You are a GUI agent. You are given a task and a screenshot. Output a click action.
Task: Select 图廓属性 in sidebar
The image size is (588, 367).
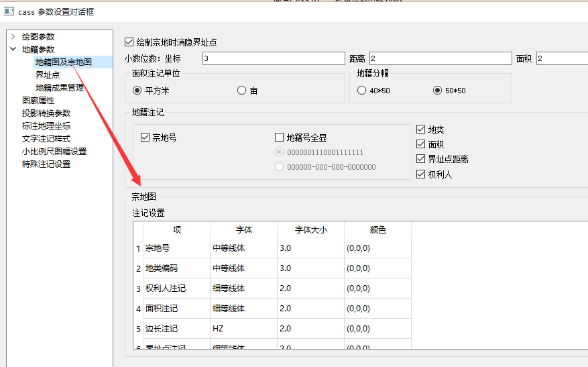coord(38,100)
